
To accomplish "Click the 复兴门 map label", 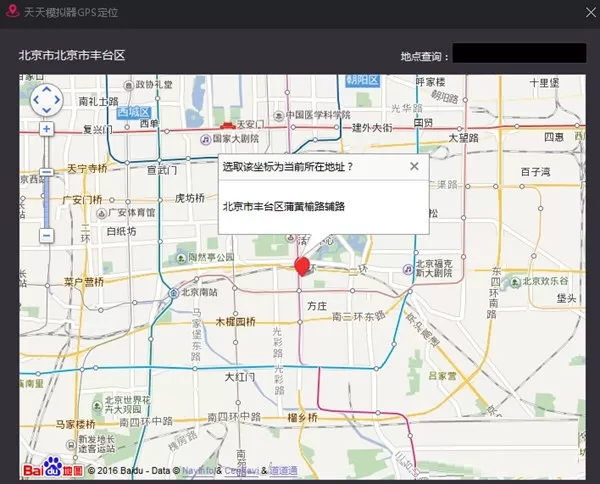I will [98, 130].
